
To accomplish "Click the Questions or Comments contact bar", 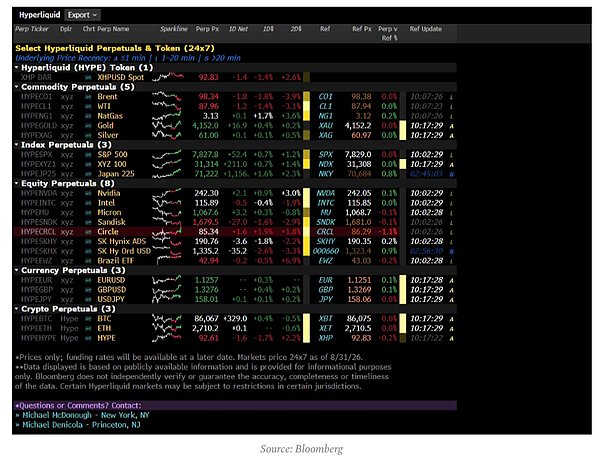I will coord(235,405).
